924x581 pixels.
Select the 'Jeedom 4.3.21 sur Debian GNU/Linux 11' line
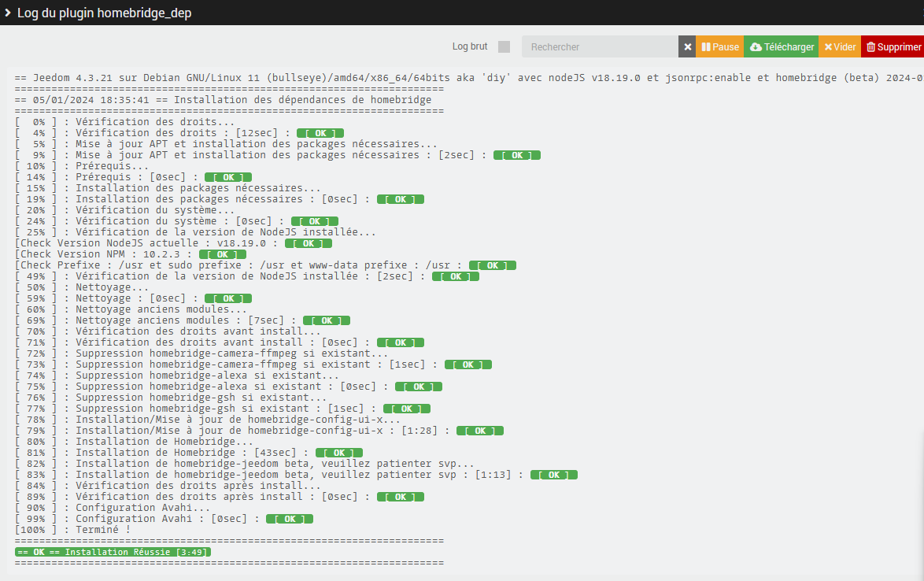click(469, 78)
